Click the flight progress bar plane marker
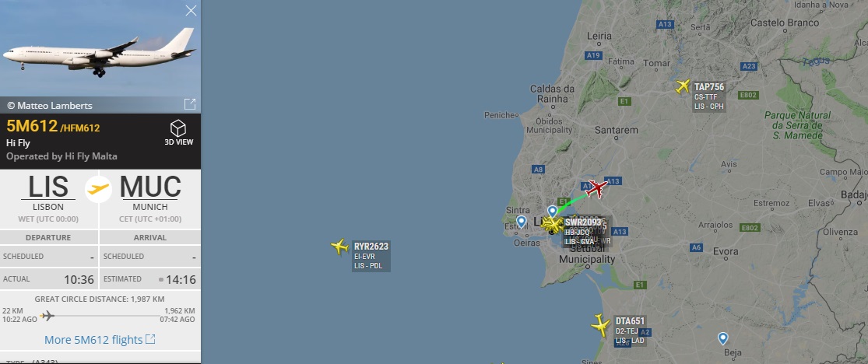This screenshot has width=868, height=364. coord(47,316)
